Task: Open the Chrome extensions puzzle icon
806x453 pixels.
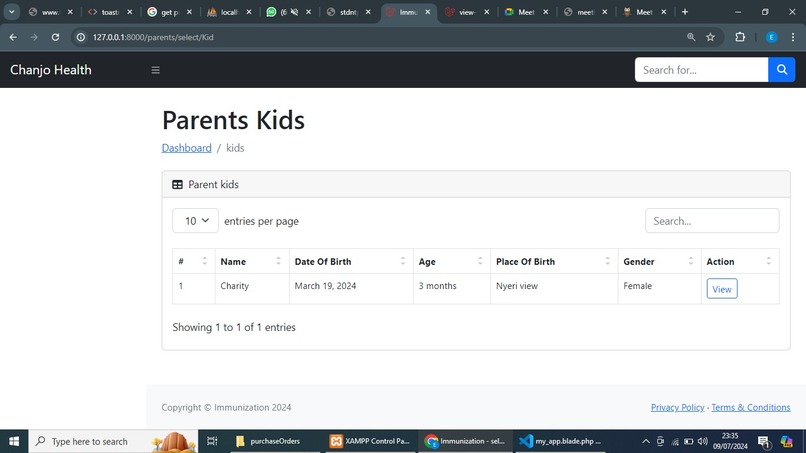Action: click(x=740, y=37)
